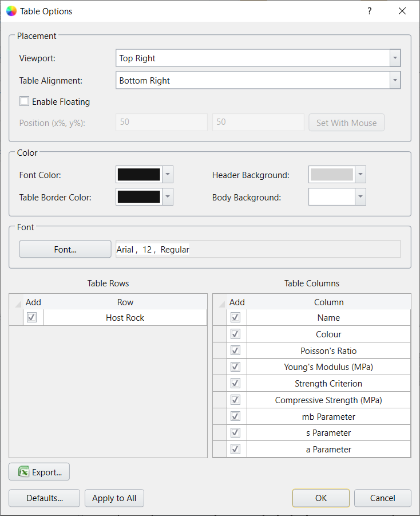Expand the Font Color dropdown arrow
The image size is (420, 516).
pyautogui.click(x=168, y=174)
